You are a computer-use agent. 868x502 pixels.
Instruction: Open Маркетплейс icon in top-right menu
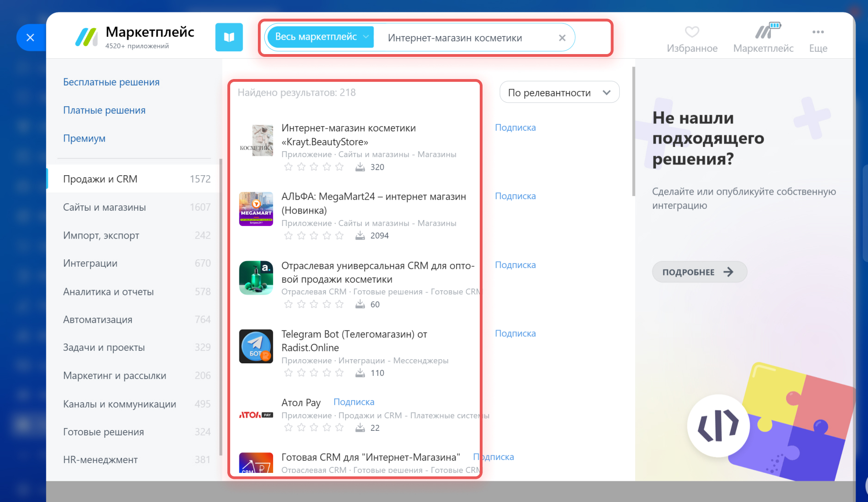click(x=767, y=31)
